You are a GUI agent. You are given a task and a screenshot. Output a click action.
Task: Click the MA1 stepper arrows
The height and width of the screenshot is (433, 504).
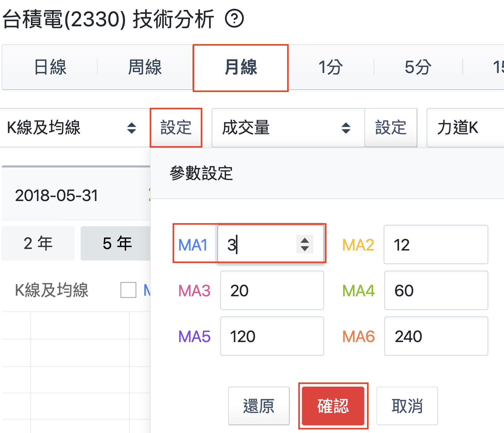(305, 244)
